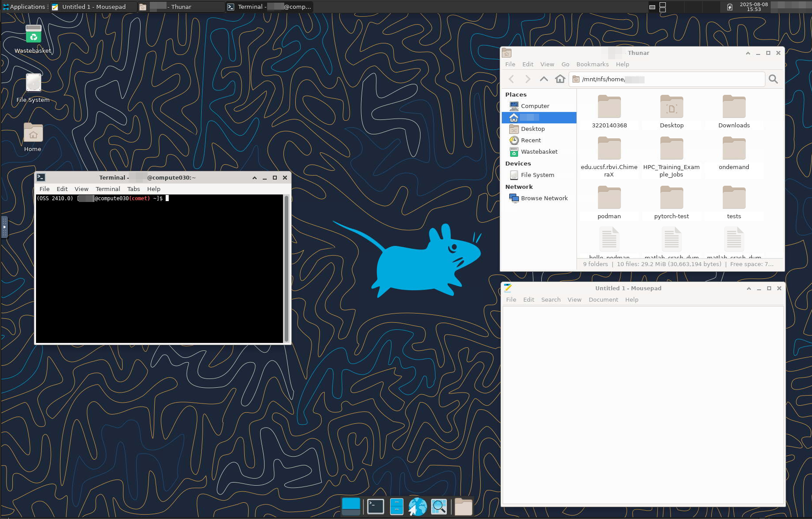
Task: Open the Tabs menu in Terminal
Action: (134, 189)
